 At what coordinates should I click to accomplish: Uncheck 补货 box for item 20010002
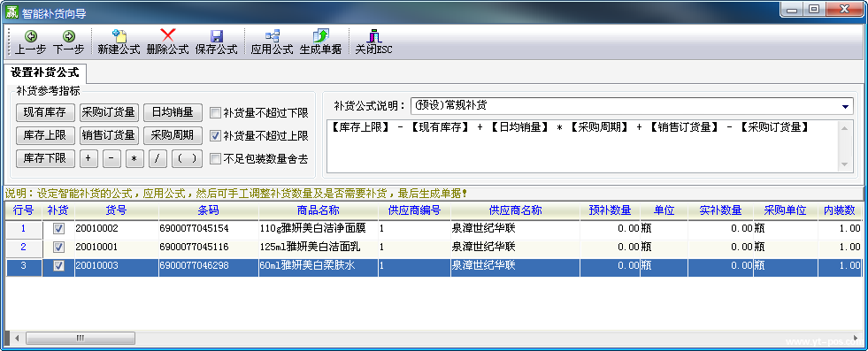[x=58, y=229]
